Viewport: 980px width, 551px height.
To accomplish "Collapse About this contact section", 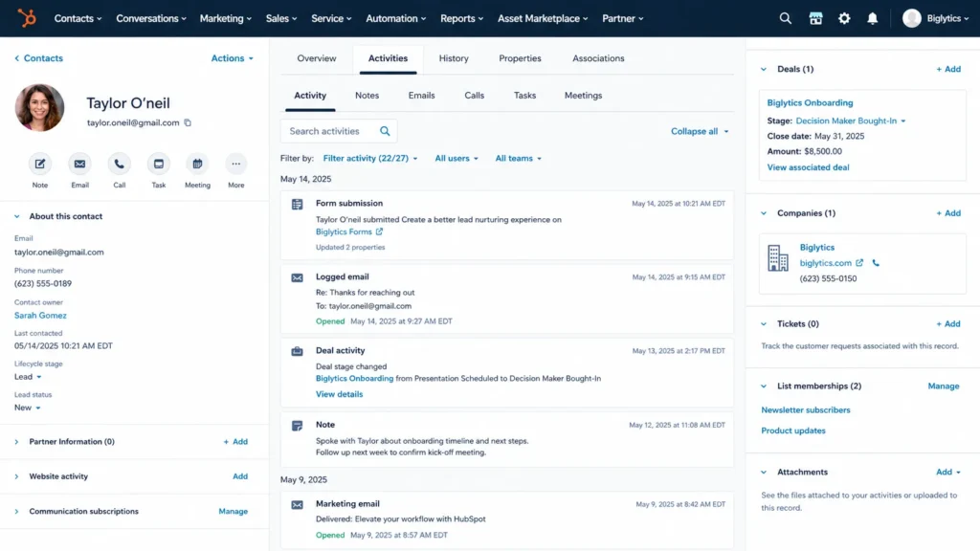I will (17, 216).
